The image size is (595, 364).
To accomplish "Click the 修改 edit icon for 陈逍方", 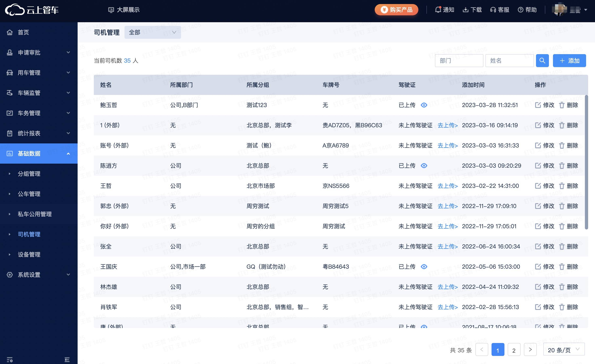I will point(538,166).
